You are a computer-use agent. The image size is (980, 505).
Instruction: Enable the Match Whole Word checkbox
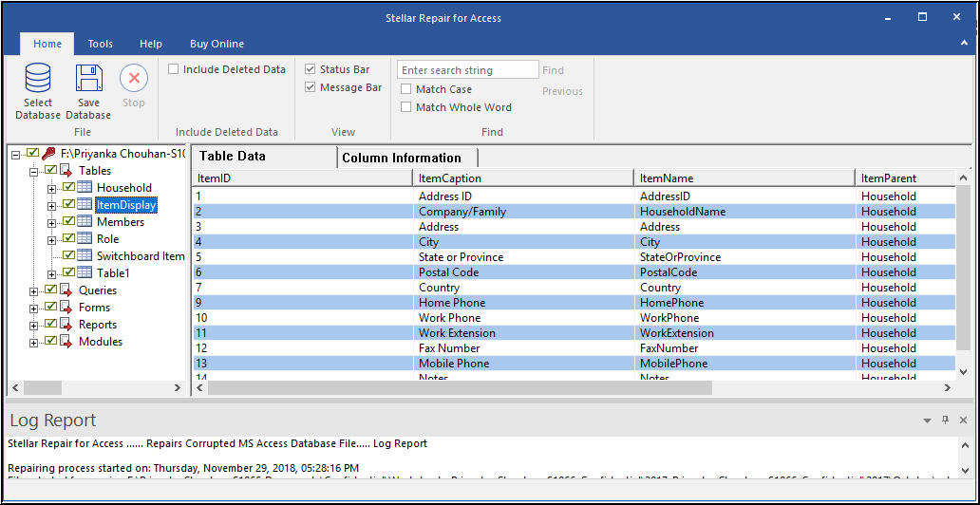click(x=406, y=107)
